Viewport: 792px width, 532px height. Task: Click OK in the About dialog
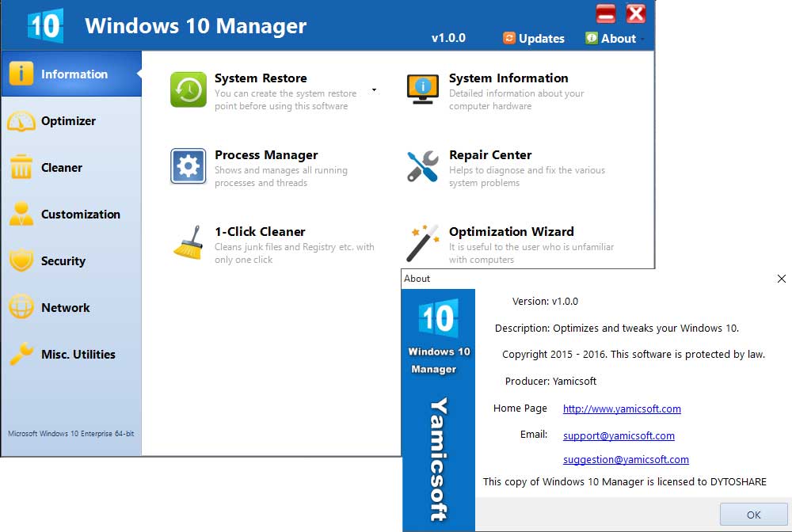tap(753, 515)
